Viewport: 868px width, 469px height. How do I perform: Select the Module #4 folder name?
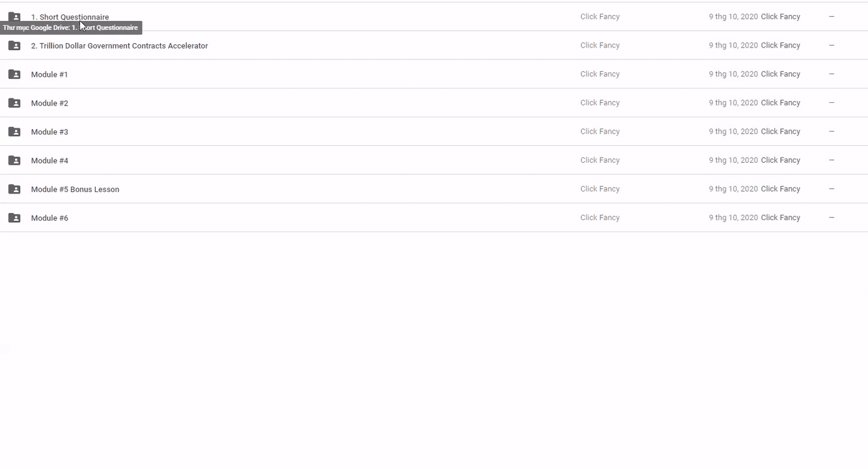(x=49, y=160)
